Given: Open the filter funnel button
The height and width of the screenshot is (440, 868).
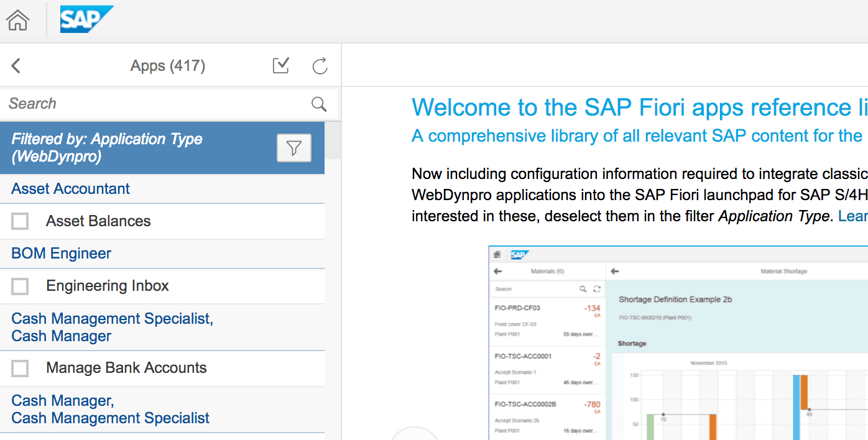Looking at the screenshot, I should tap(294, 148).
